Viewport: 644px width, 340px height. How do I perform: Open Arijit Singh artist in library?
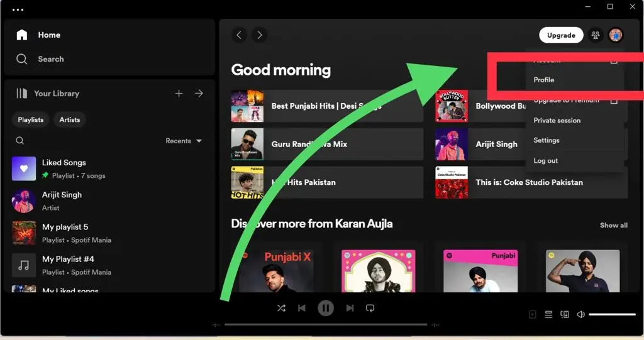(x=109, y=201)
